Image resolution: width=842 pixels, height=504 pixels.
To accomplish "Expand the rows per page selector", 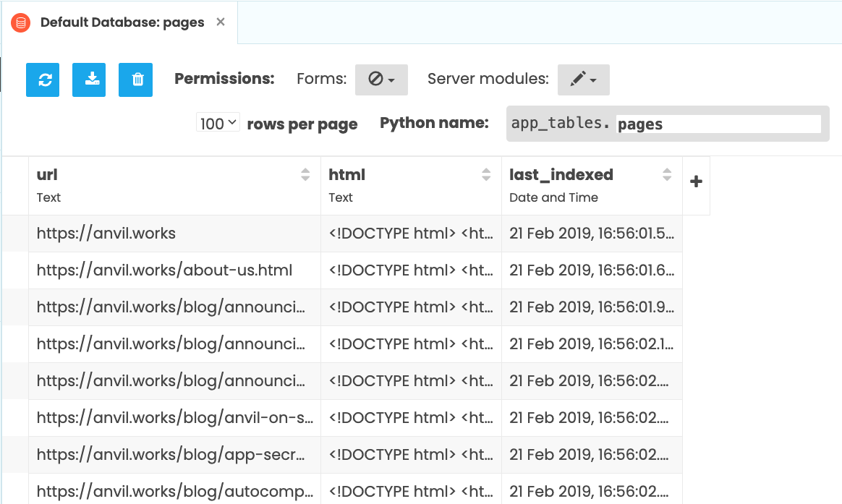I will click(218, 124).
